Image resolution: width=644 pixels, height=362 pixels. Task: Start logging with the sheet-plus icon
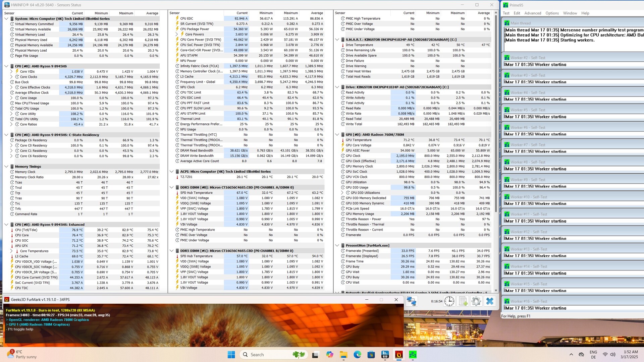click(x=463, y=301)
